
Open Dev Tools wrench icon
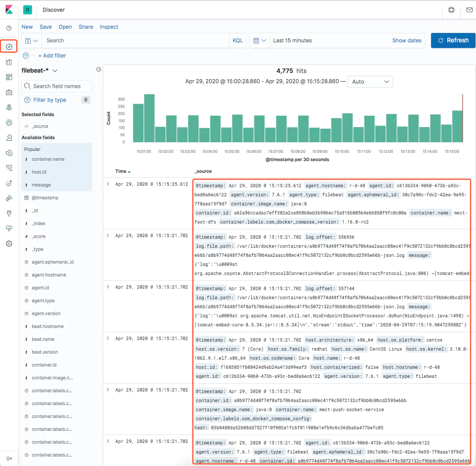(x=9, y=213)
